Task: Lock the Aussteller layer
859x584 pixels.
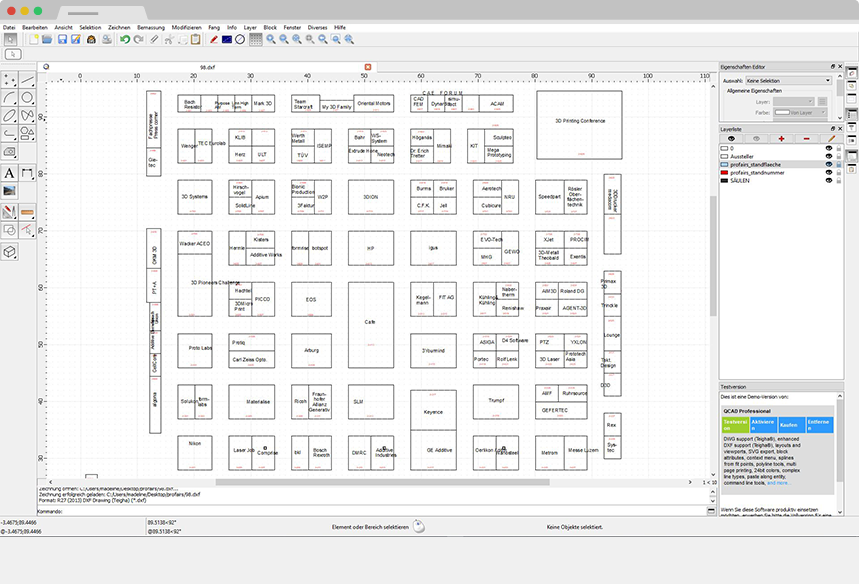Action: tap(838, 157)
